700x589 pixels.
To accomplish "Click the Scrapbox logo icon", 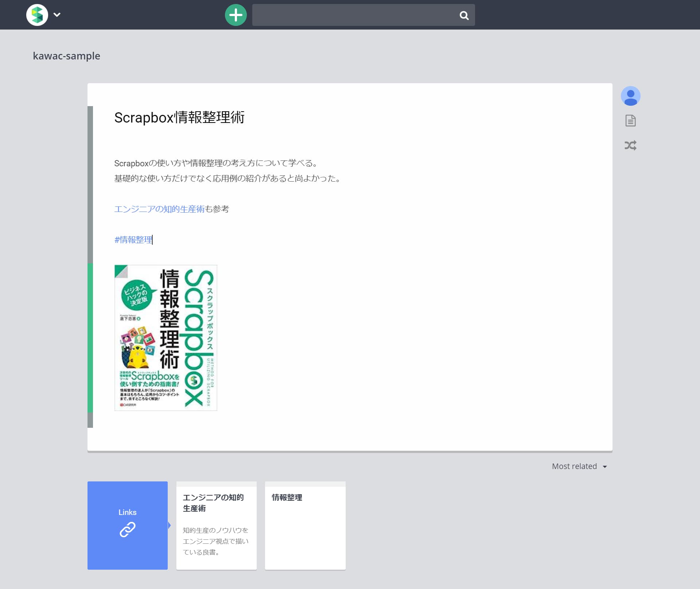I will [37, 15].
